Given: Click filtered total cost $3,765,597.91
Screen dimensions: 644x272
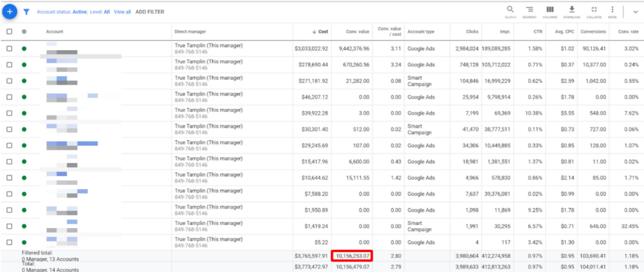Looking at the screenshot, I should coord(311,256).
